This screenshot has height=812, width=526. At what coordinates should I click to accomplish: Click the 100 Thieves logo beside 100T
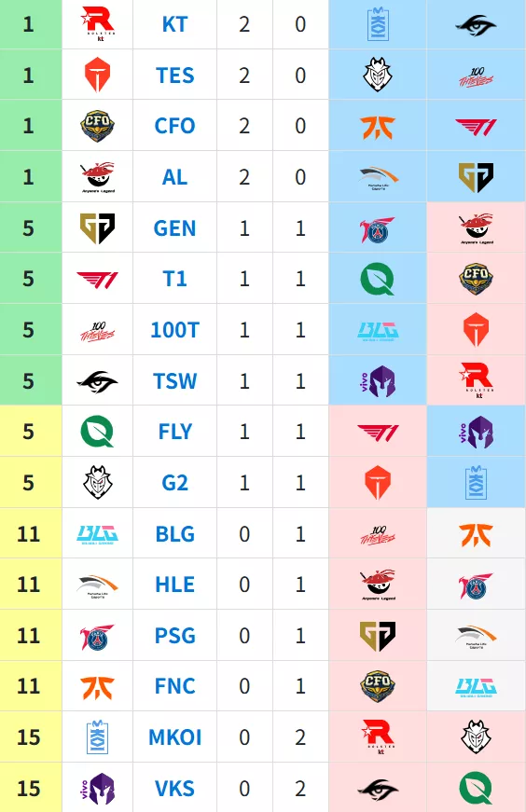coord(97,330)
